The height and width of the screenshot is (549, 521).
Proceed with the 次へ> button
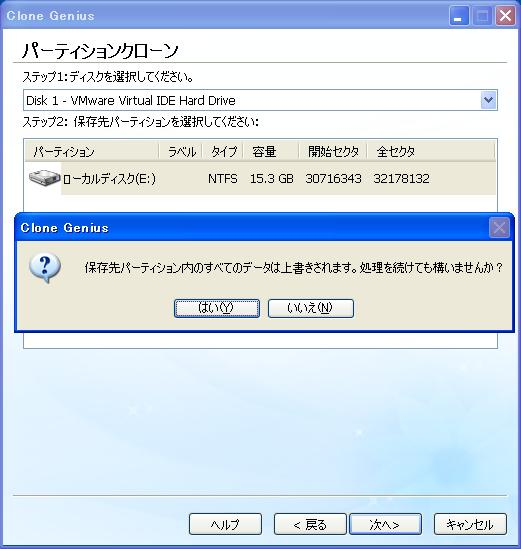(385, 524)
